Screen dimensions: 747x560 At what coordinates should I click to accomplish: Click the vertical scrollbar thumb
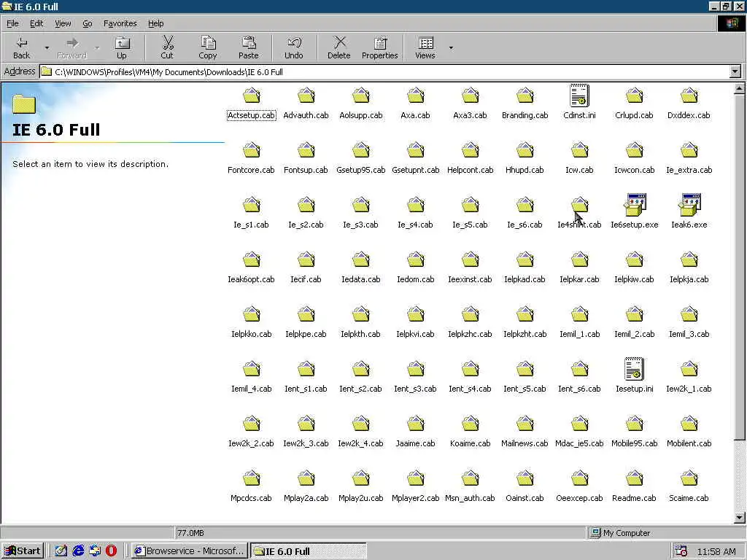[x=740, y=267]
